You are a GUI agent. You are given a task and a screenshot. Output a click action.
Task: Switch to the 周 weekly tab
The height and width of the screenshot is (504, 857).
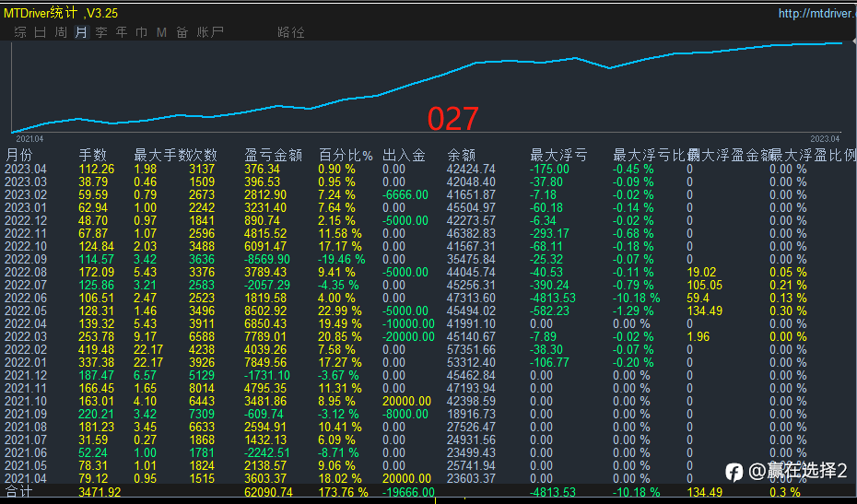(61, 32)
